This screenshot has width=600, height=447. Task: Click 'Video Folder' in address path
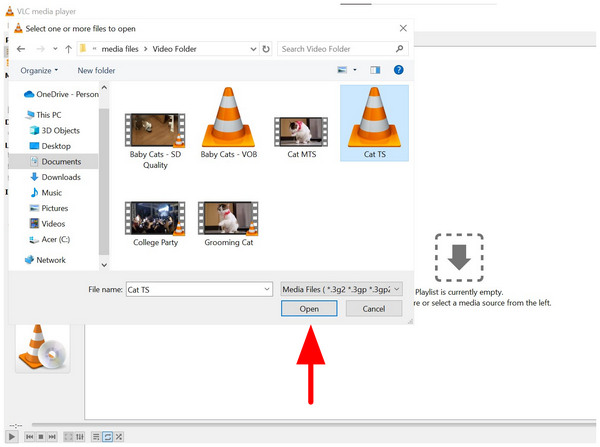174,49
